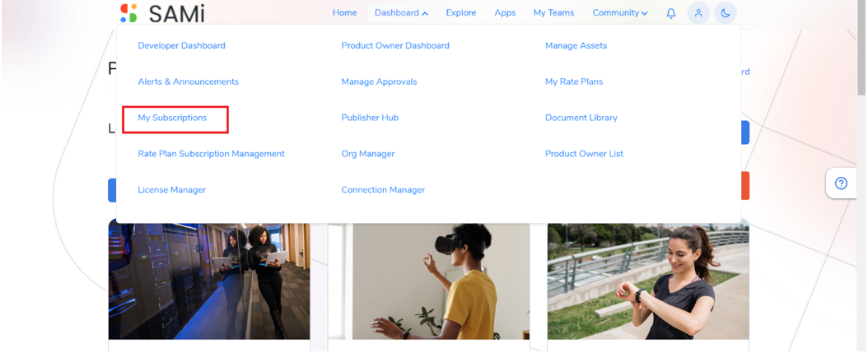Go to Home in navigation bar
868x353 pixels.
[x=344, y=12]
